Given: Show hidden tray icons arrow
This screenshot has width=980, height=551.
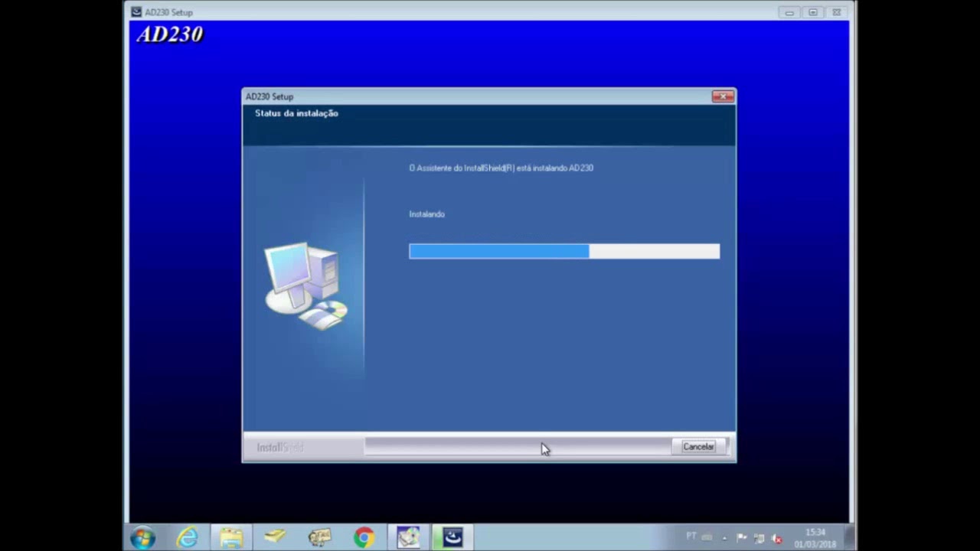Looking at the screenshot, I should pos(724,538).
